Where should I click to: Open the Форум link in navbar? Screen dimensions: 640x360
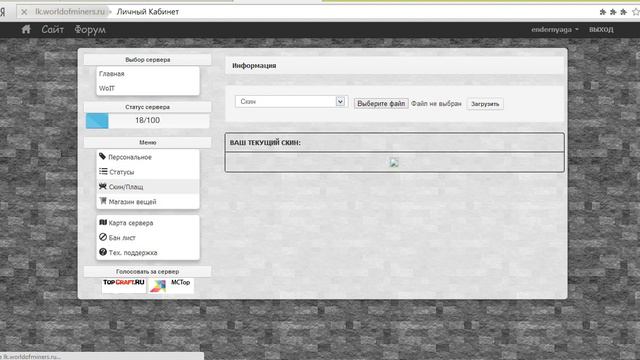[x=90, y=30]
